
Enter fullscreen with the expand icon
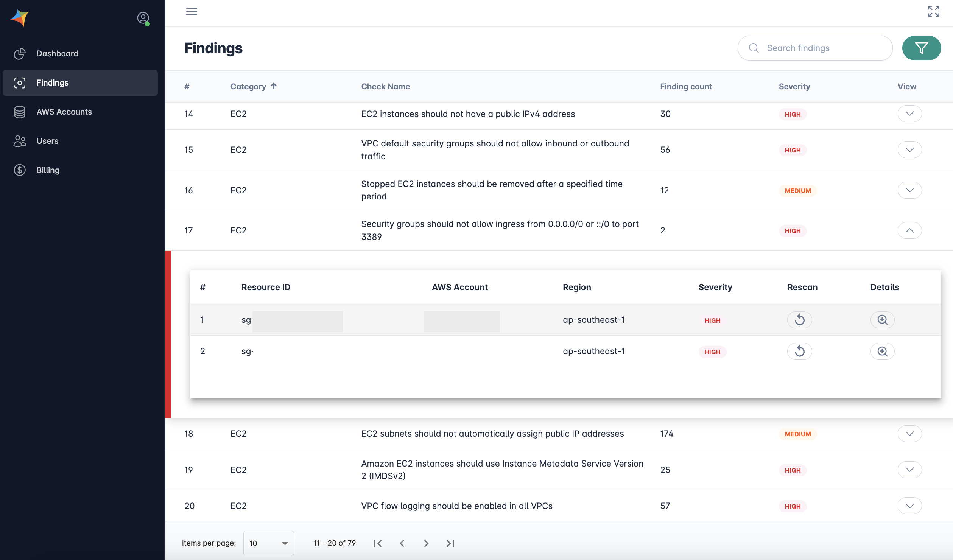pyautogui.click(x=933, y=11)
